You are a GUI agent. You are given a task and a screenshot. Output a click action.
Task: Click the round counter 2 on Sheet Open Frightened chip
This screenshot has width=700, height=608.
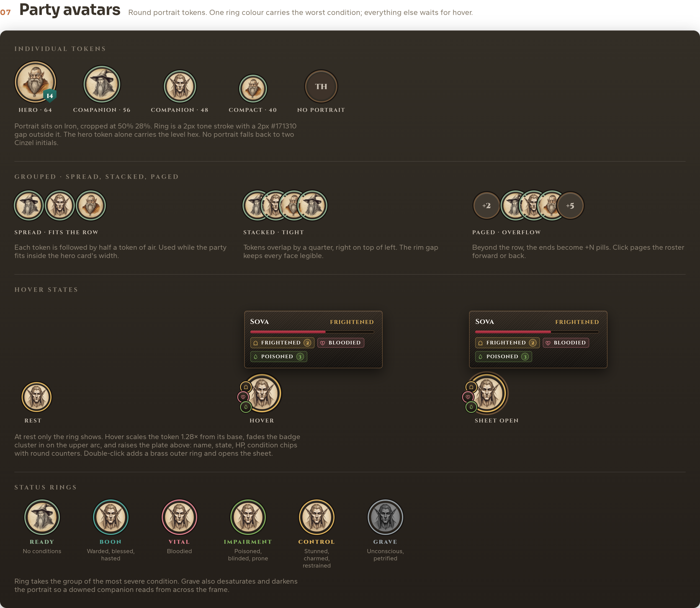(x=533, y=343)
